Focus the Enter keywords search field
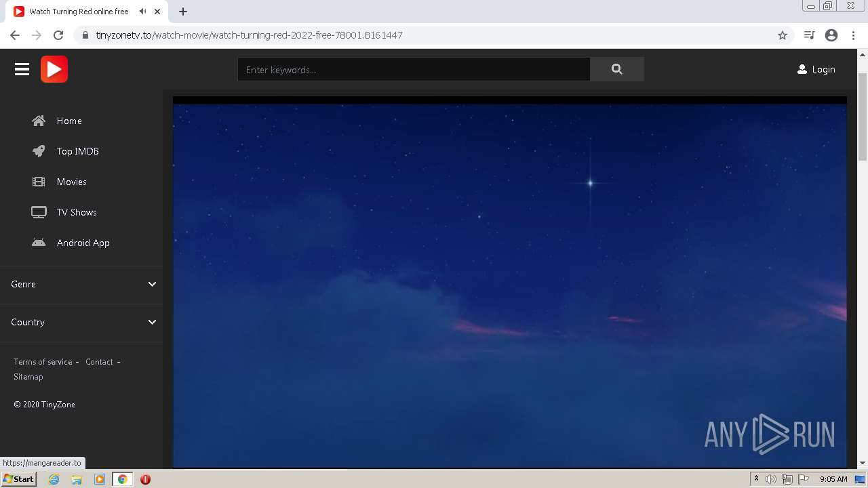 pyautogui.click(x=414, y=69)
